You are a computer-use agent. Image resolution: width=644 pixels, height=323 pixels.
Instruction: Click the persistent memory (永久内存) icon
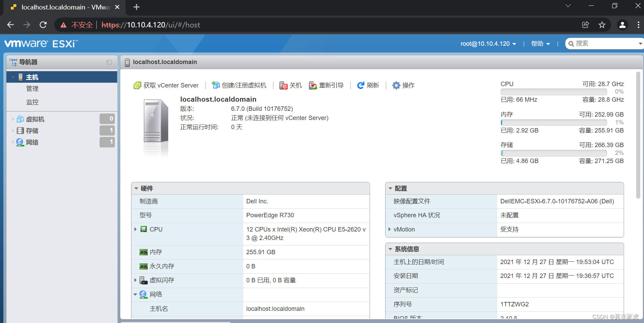coord(144,266)
